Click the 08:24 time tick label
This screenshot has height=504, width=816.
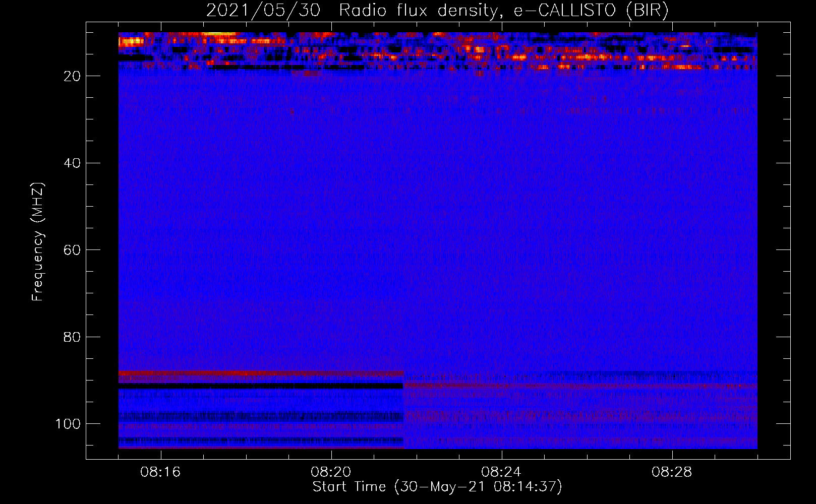tap(501, 472)
